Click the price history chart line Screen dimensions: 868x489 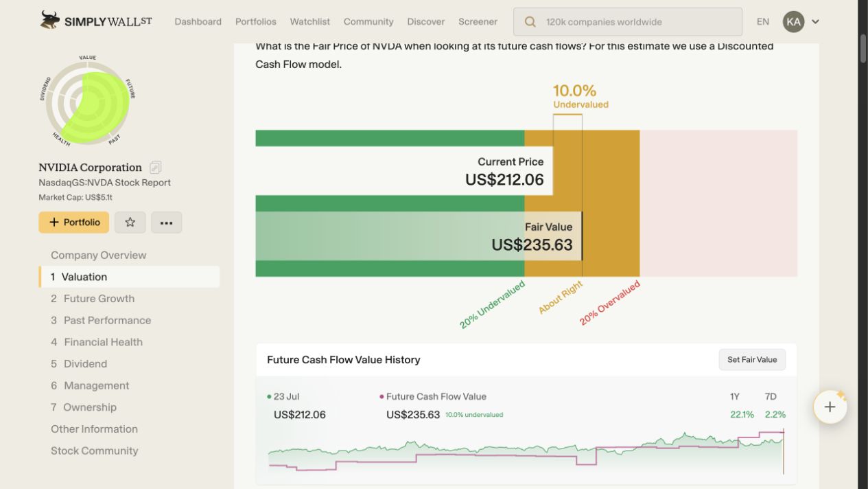pos(526,450)
